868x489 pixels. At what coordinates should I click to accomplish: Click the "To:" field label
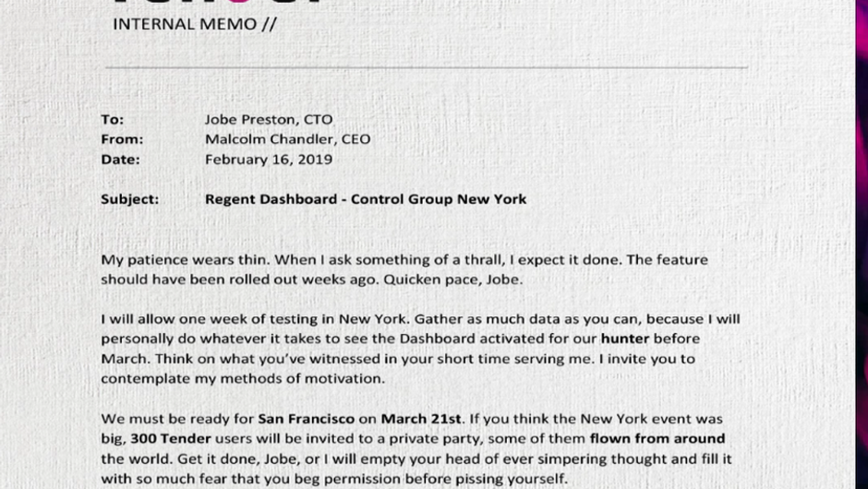[x=112, y=119]
